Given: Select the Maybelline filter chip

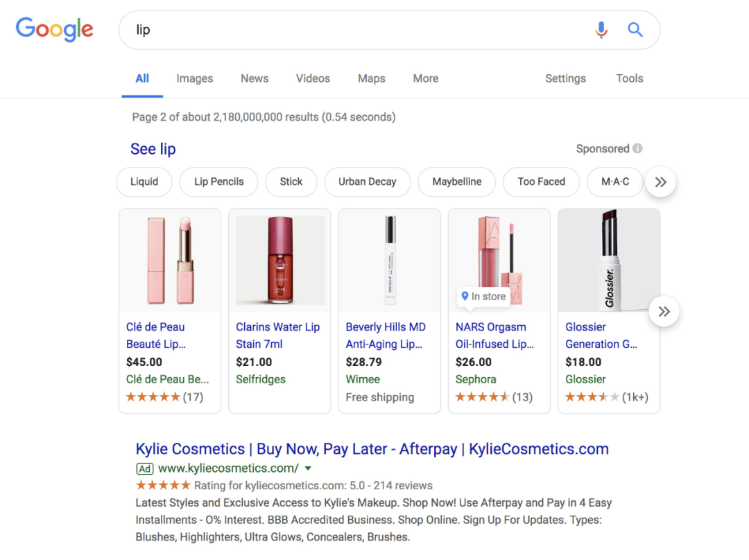Looking at the screenshot, I should (x=456, y=182).
